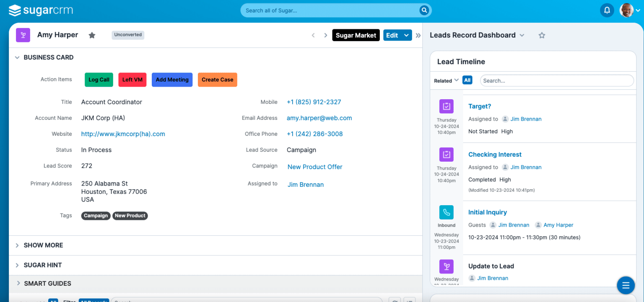Go to previous record arrow
644x302 pixels.
pos(313,35)
